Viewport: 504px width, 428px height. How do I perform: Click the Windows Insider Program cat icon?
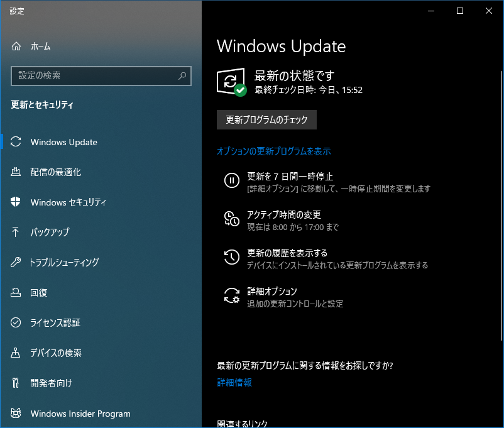[16, 413]
